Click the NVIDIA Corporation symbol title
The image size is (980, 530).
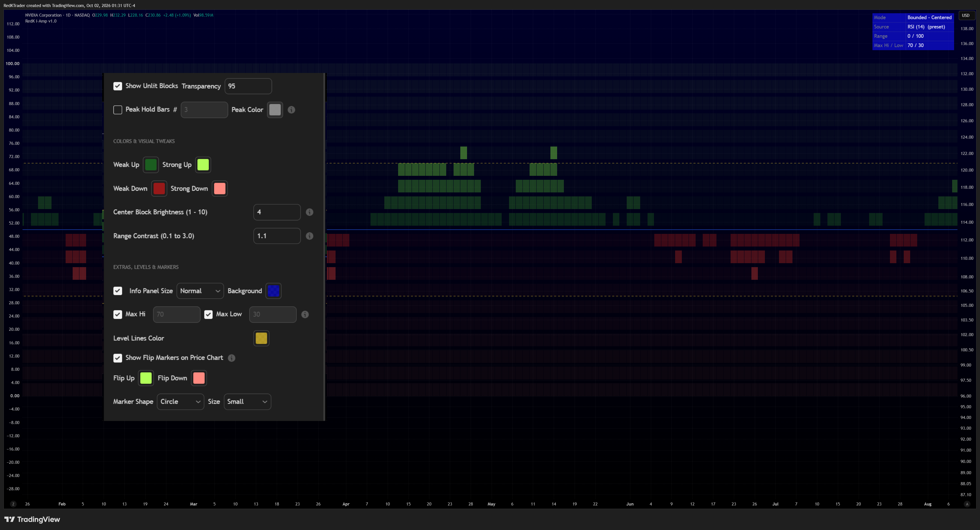pyautogui.click(x=43, y=15)
